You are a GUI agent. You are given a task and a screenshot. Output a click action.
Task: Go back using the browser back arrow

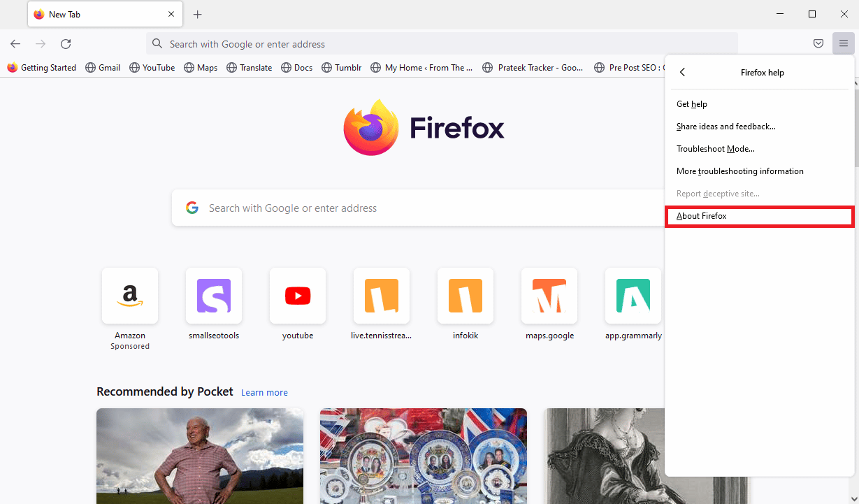(15, 44)
